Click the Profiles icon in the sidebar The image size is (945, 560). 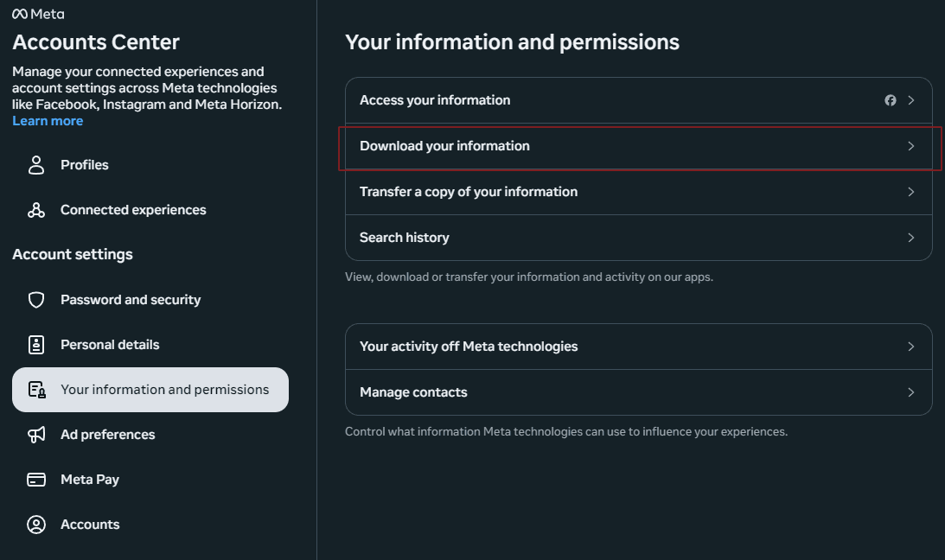pos(35,164)
